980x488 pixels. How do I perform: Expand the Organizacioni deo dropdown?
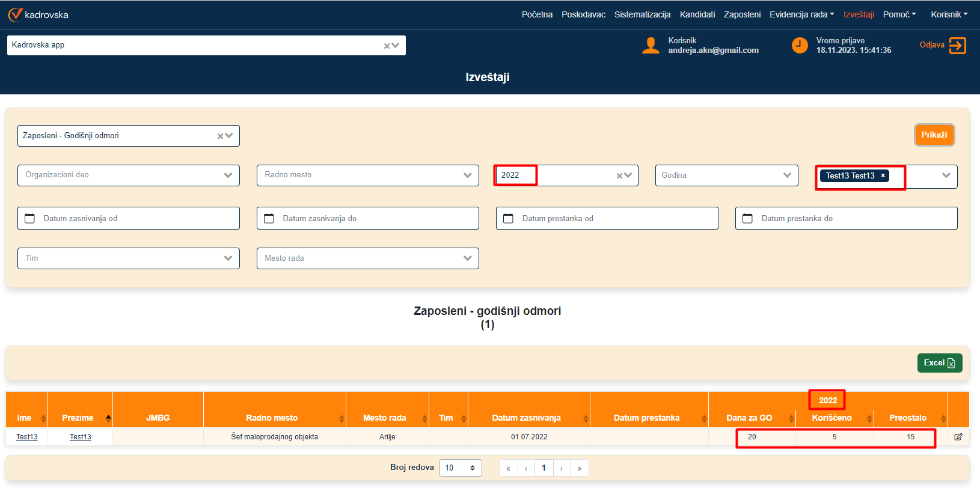click(x=228, y=175)
